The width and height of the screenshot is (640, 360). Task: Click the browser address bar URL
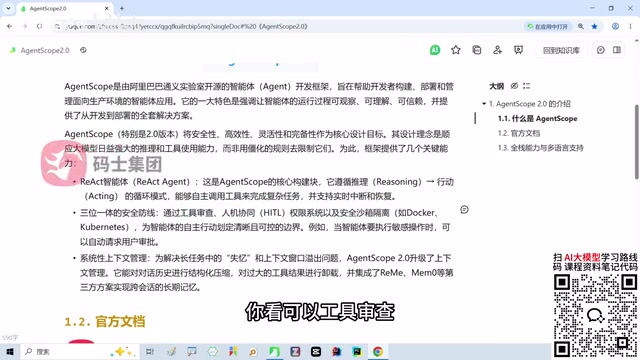point(187,27)
